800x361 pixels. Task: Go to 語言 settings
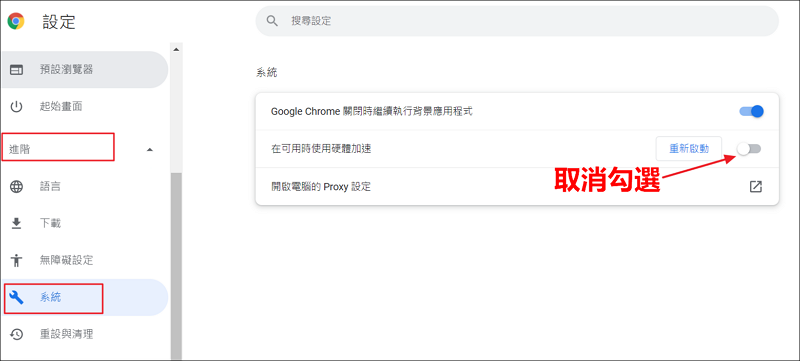point(85,187)
